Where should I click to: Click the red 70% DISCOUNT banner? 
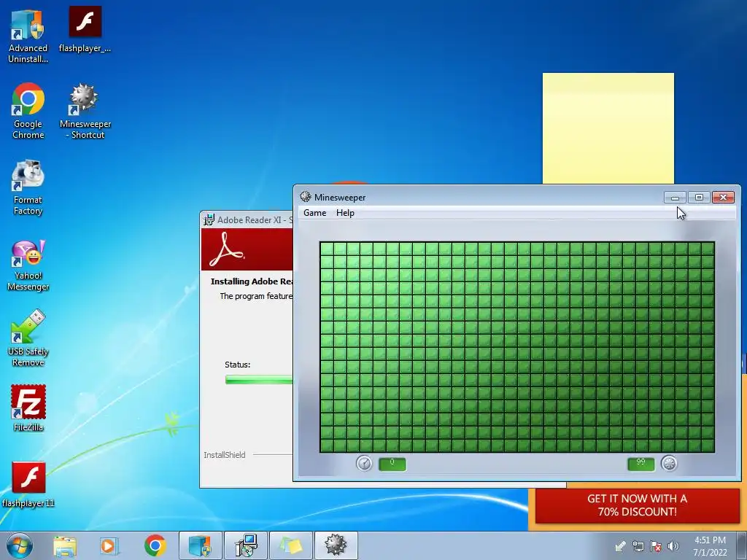[x=638, y=506]
